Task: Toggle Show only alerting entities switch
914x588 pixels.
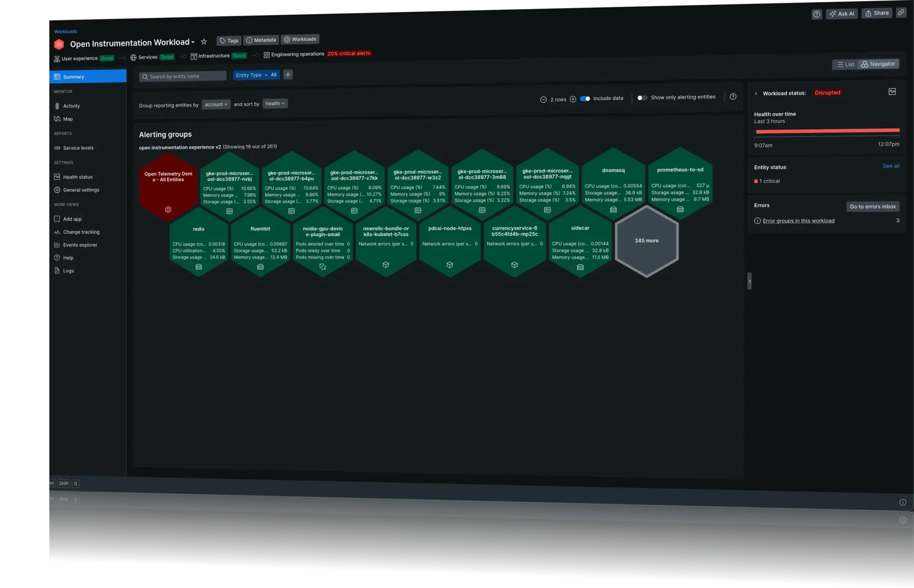Action: click(642, 97)
